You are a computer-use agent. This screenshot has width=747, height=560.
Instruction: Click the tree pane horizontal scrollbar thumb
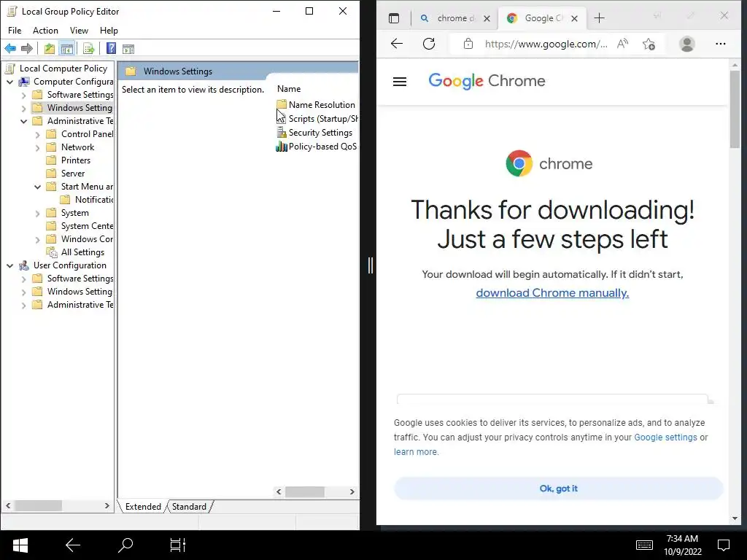pyautogui.click(x=38, y=506)
